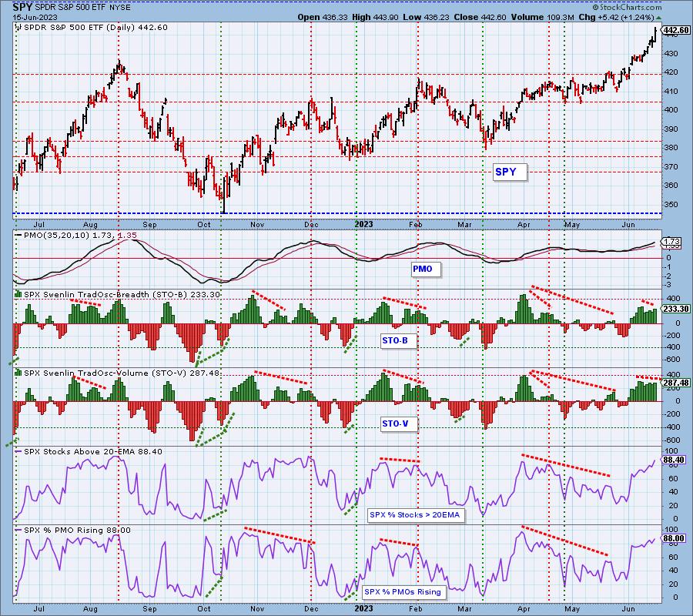Click the Open 436.33 value

[x=323, y=17]
